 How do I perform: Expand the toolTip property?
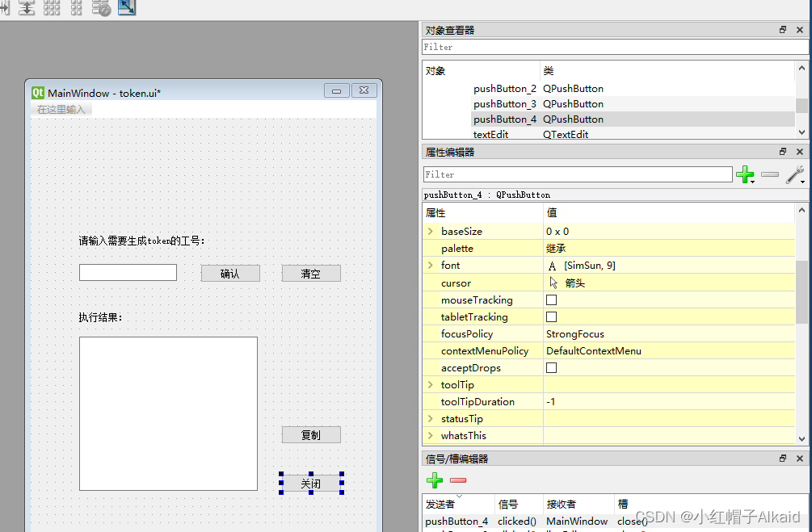click(431, 385)
